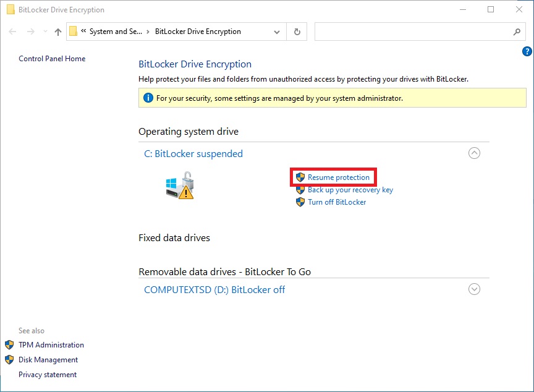Open the Help question mark icon

[x=527, y=51]
